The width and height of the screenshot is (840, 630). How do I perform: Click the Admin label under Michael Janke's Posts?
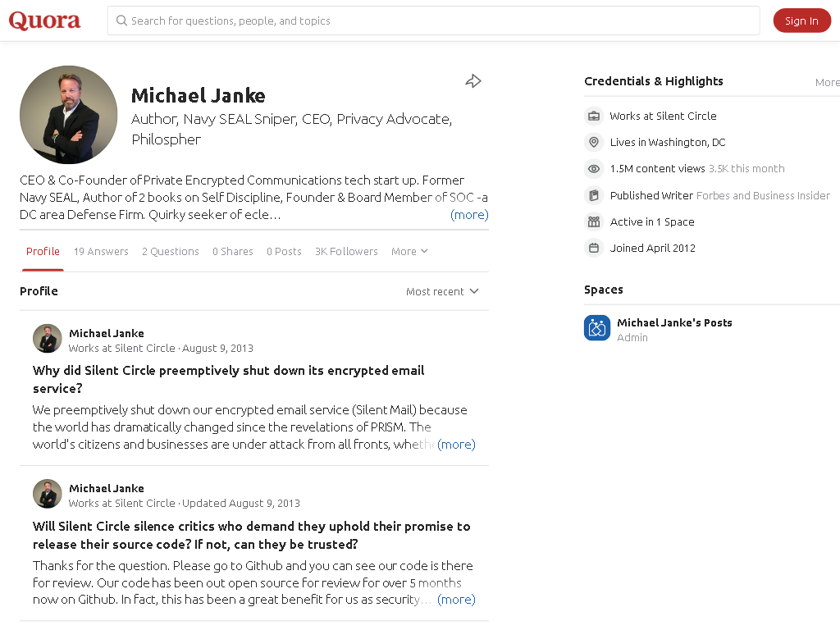point(632,337)
